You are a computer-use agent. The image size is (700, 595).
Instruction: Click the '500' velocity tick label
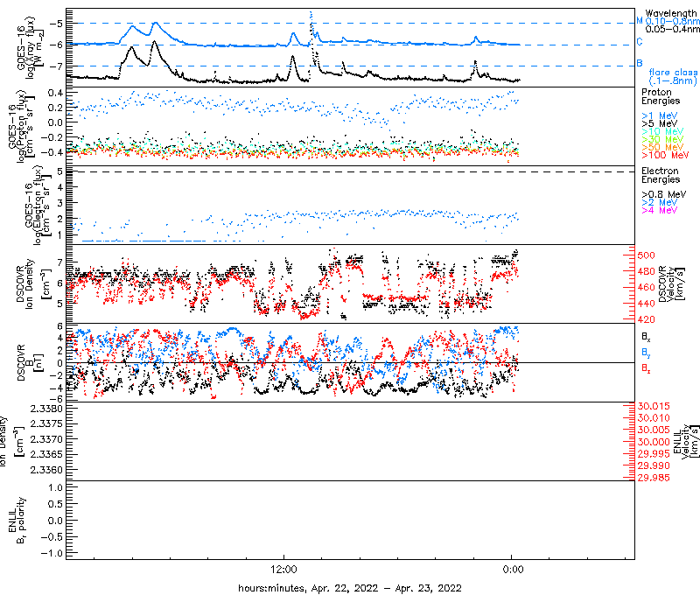pyautogui.click(x=646, y=255)
